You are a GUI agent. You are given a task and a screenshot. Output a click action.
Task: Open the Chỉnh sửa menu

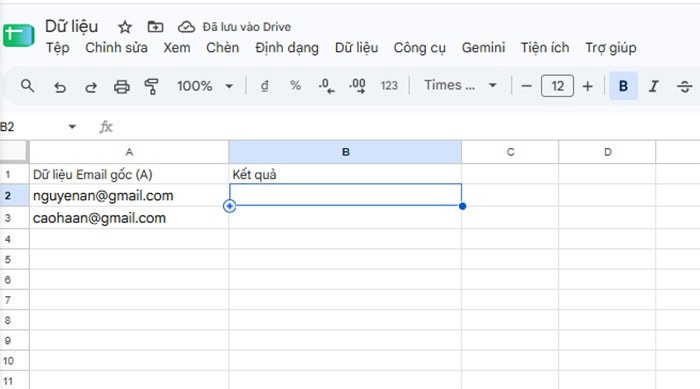tap(117, 48)
